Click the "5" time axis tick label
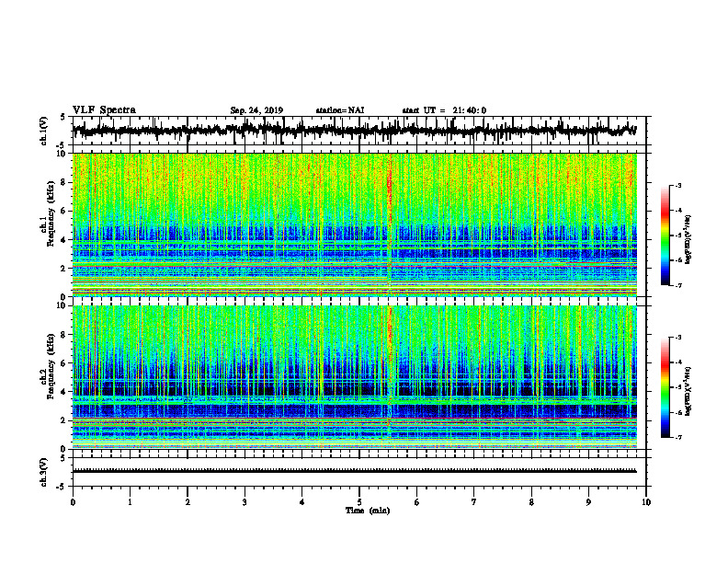Viewport: 728px width, 563px height. coord(359,502)
